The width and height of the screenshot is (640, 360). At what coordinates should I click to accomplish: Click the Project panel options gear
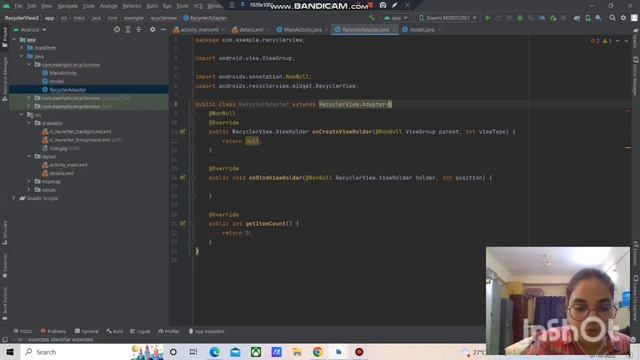[152, 29]
